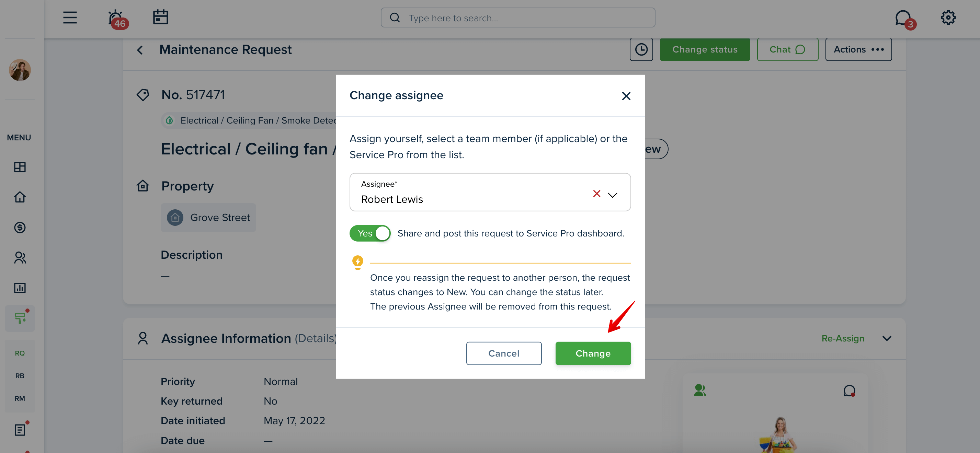This screenshot has width=980, height=453.
Task: Open the dashboard grid icon in sidebar
Action: click(x=20, y=167)
